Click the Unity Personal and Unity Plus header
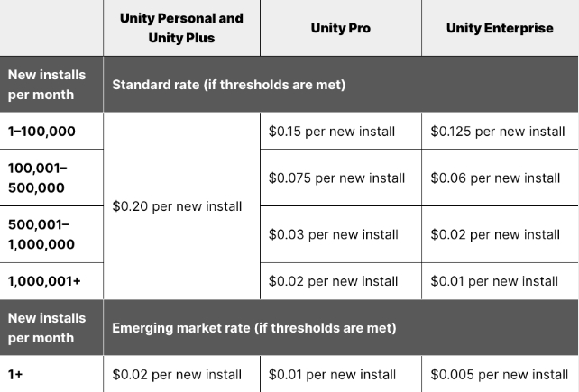This screenshot has height=392, width=579. click(181, 28)
